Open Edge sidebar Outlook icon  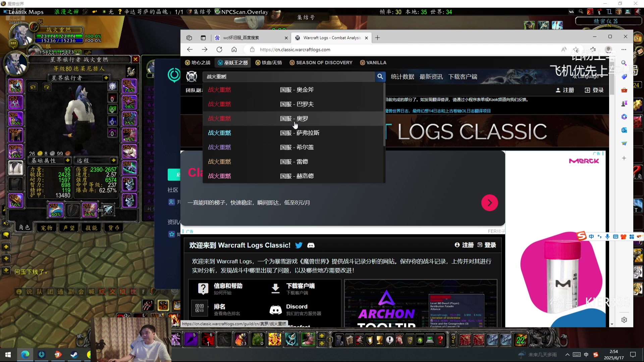[x=624, y=130]
